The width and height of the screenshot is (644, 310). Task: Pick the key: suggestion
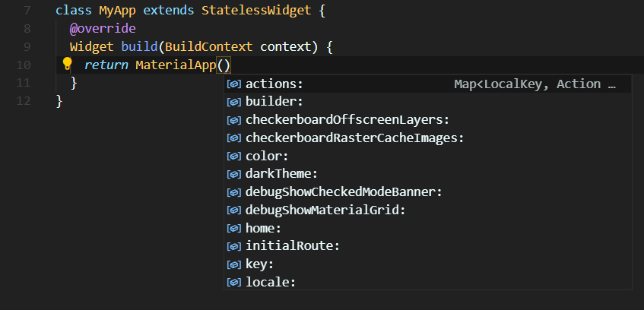[427, 265]
